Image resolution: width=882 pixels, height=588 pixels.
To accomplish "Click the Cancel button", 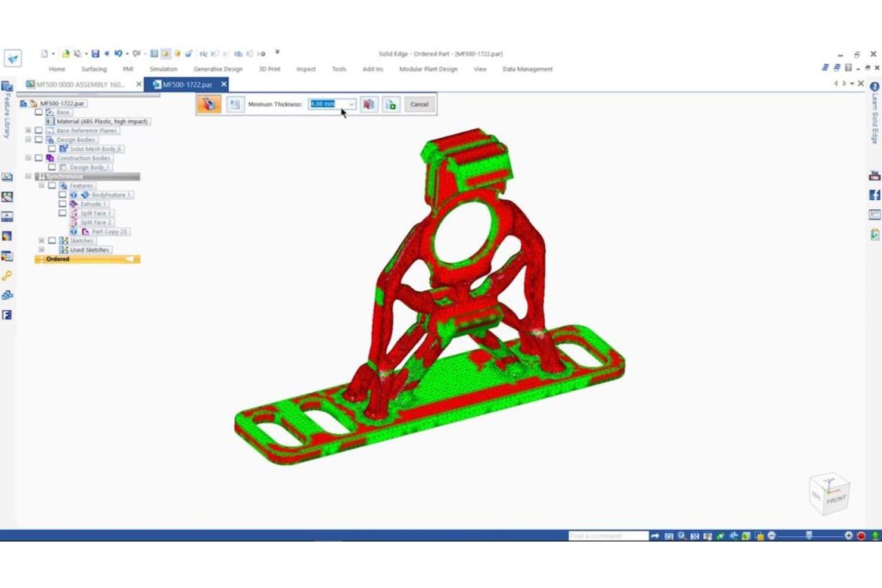I will click(x=419, y=104).
